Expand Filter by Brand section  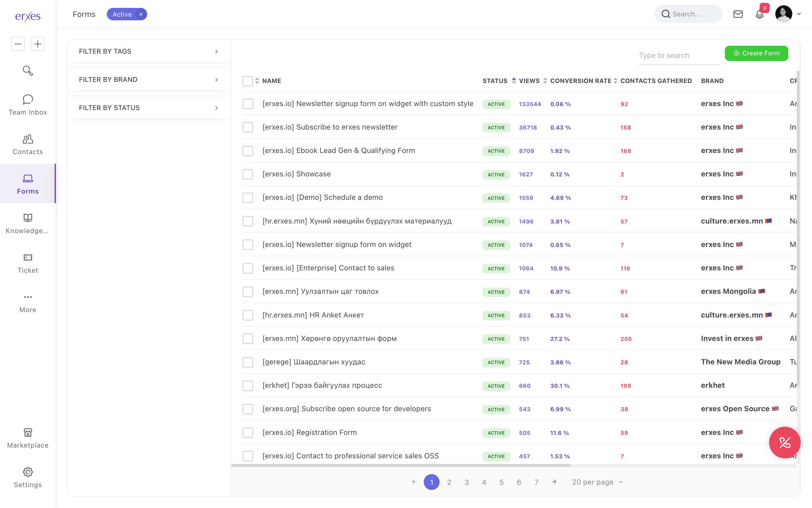click(x=149, y=80)
